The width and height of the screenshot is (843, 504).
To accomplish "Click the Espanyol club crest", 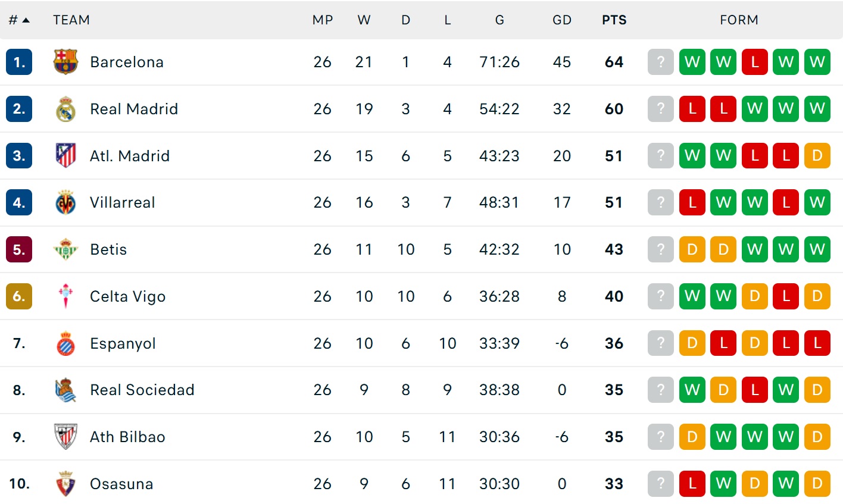I will [65, 343].
